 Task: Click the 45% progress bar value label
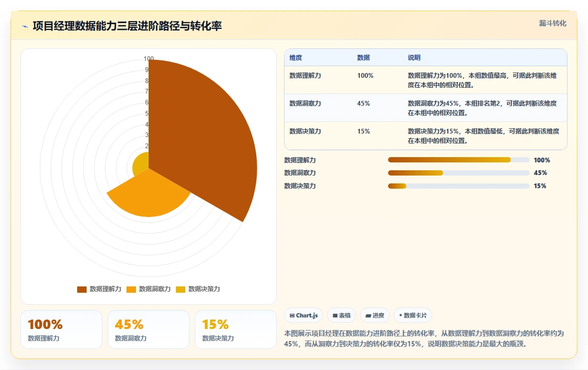(x=540, y=172)
